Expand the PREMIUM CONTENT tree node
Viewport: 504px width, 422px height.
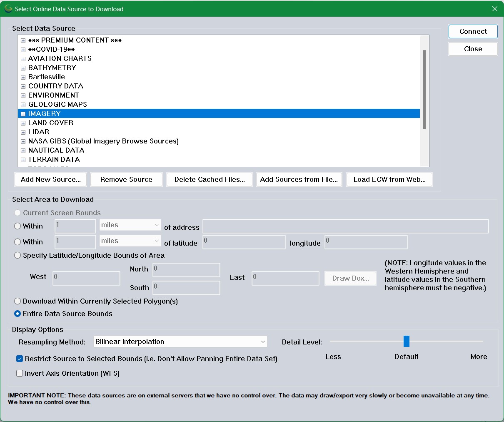point(23,40)
